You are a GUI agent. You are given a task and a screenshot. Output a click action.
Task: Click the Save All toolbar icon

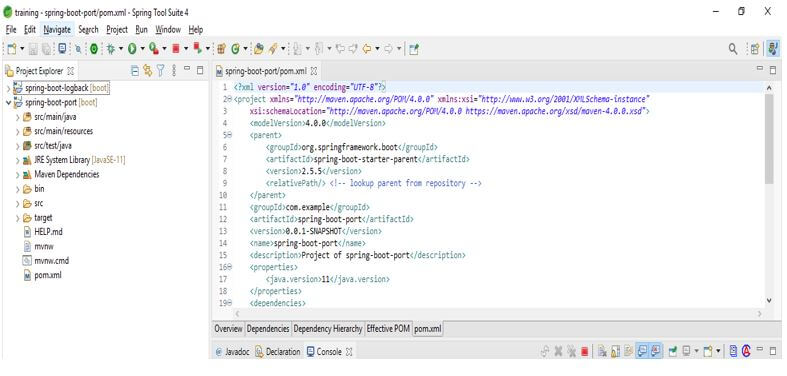(46, 49)
